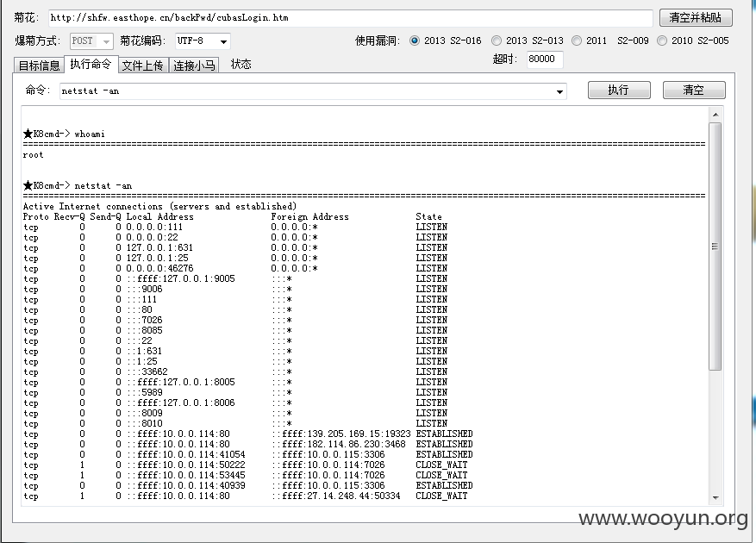This screenshot has width=756, height=543.
Task: Click local address ::ffff:127.0.0.1:8006
Action: [x=181, y=403]
